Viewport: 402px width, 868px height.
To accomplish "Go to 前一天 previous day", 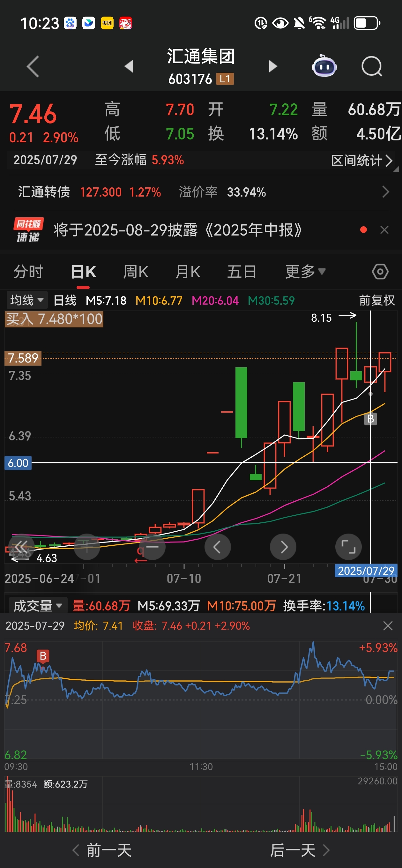I will click(102, 850).
